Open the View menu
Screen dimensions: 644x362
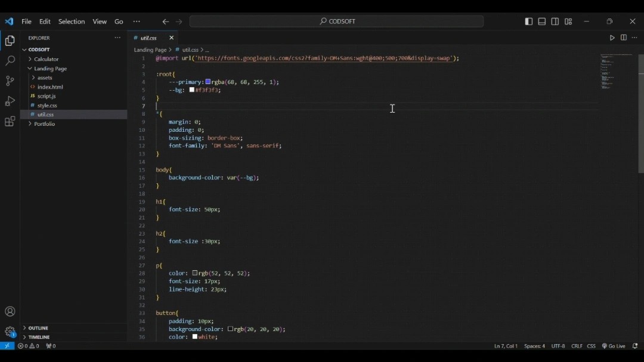[x=100, y=21]
